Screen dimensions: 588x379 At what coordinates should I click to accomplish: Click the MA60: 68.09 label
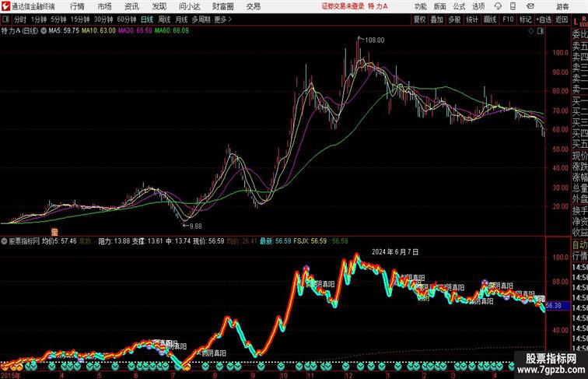click(172, 31)
